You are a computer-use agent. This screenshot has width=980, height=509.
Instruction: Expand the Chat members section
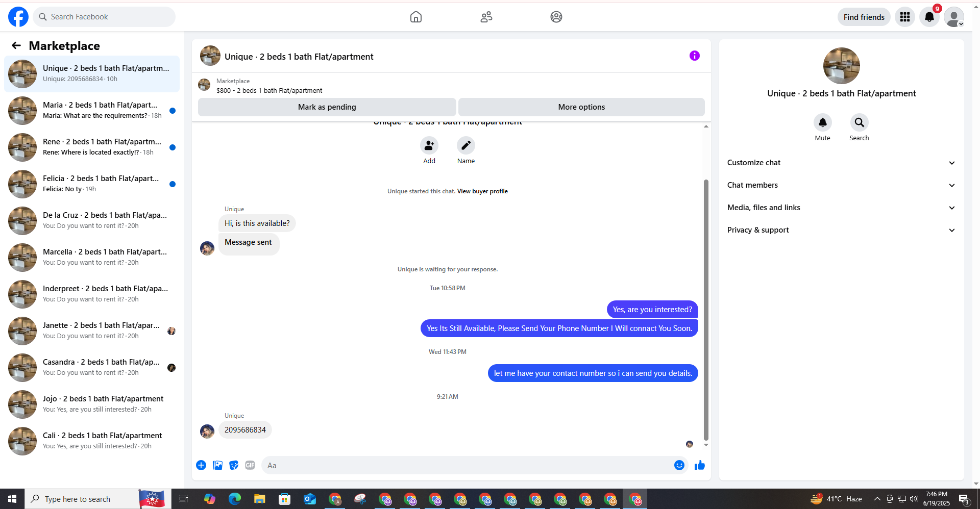[x=842, y=185]
